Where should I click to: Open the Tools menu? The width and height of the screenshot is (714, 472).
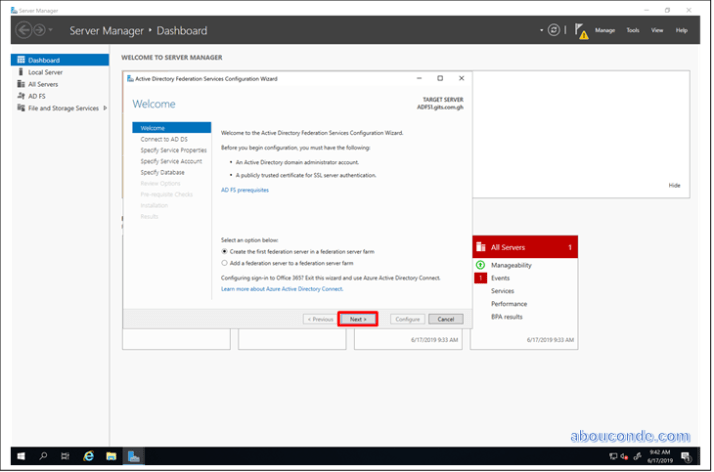click(632, 31)
